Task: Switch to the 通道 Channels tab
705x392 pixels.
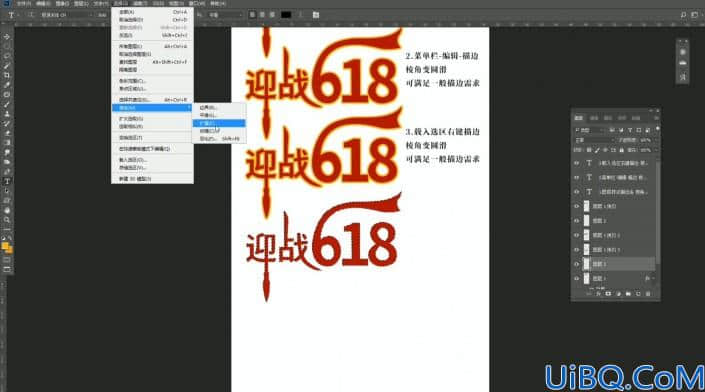Action: [594, 118]
